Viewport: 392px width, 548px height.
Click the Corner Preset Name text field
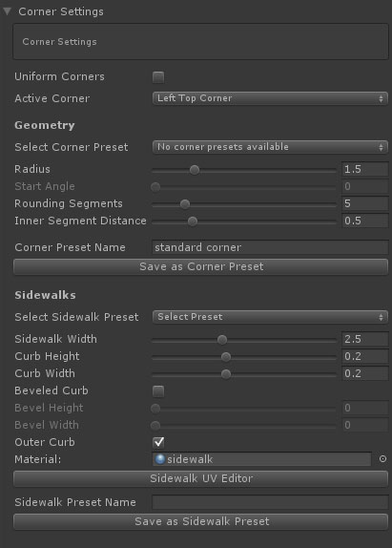(x=270, y=247)
